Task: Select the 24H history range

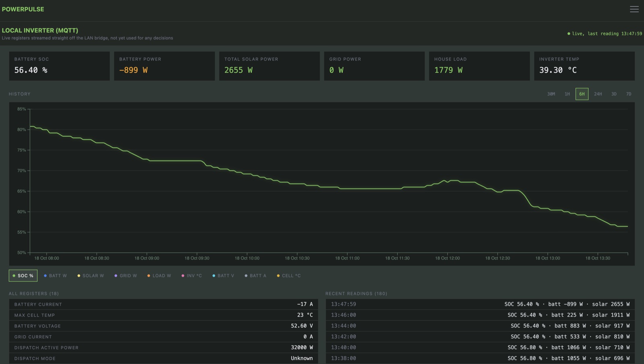Action: pyautogui.click(x=598, y=94)
